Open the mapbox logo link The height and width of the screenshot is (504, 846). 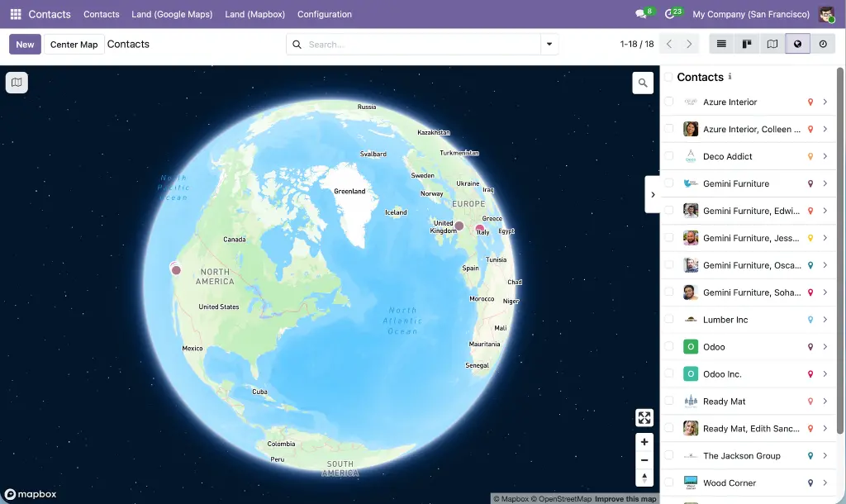pyautogui.click(x=31, y=494)
